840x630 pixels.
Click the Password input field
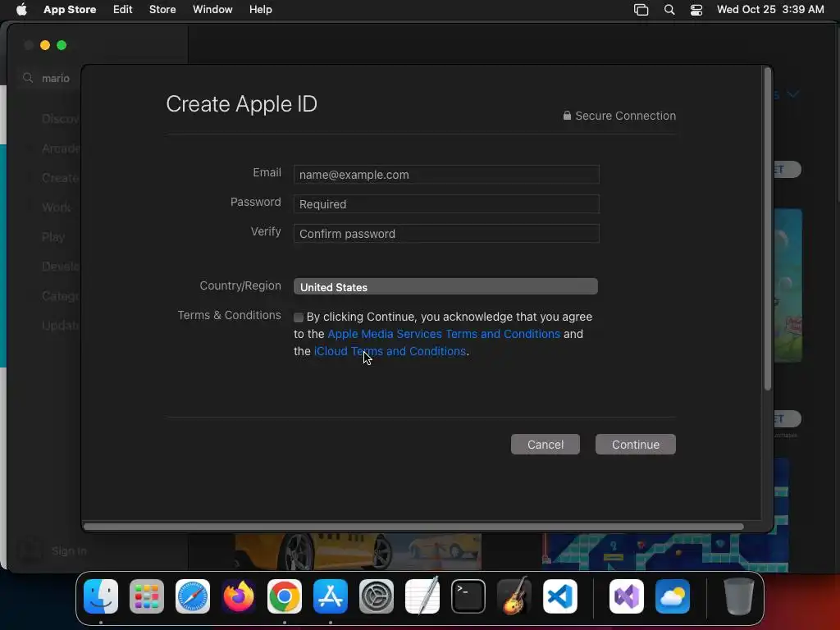pos(446,204)
